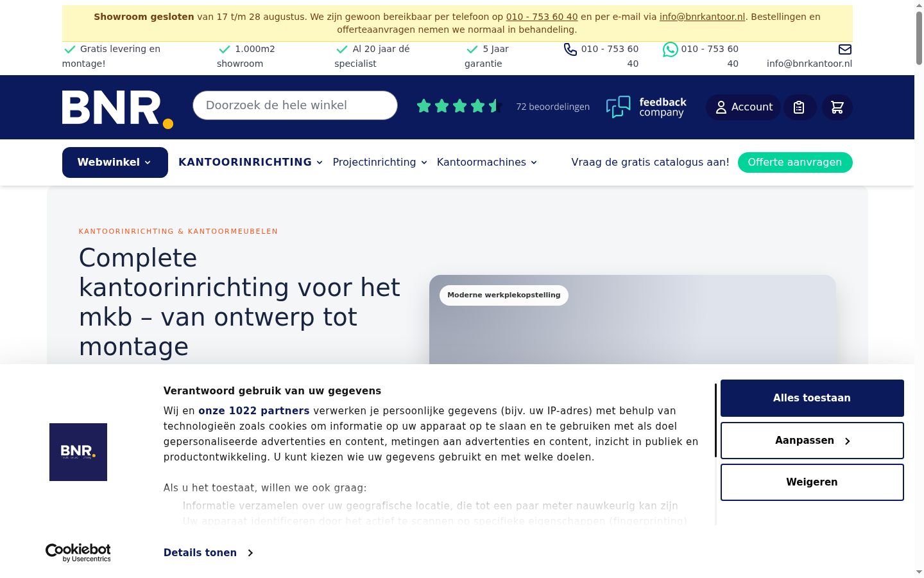Click the green star rating

pos(458,107)
